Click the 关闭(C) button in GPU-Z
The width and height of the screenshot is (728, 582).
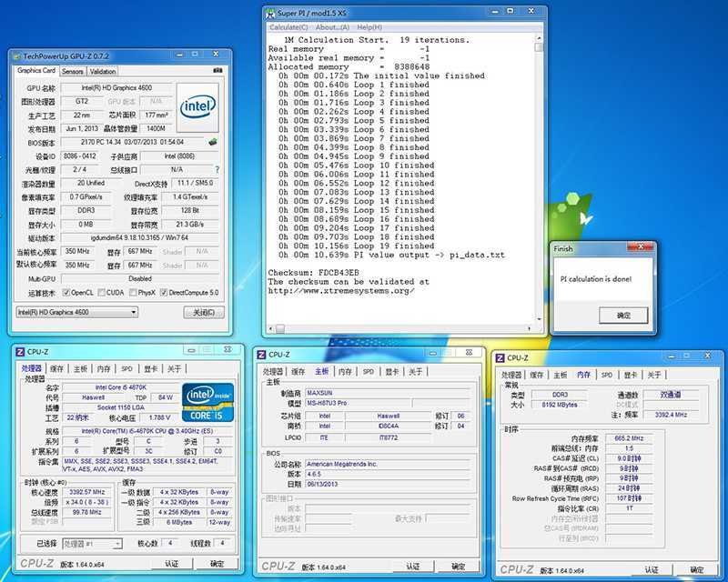[x=204, y=312]
